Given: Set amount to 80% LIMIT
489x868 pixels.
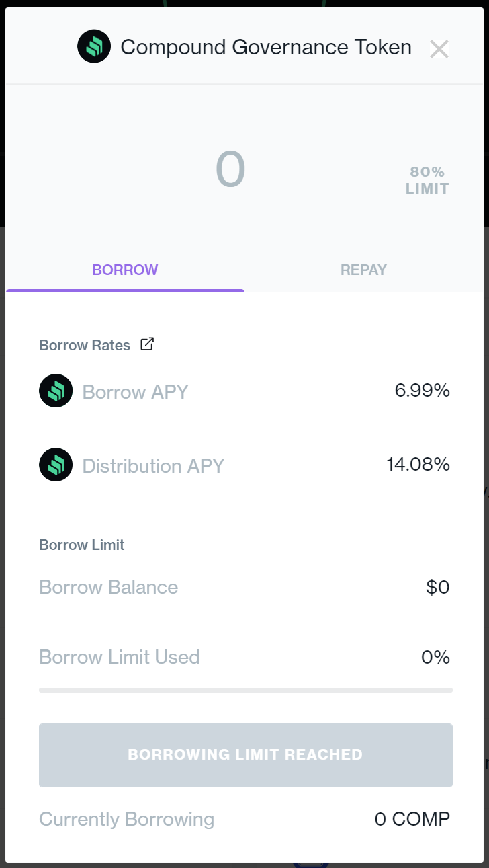Looking at the screenshot, I should [427, 181].
